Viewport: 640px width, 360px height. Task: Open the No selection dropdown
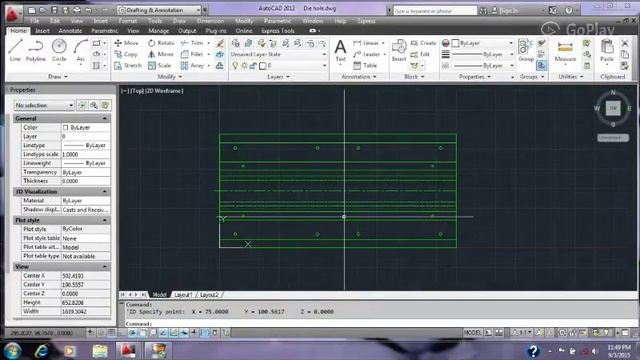pyautogui.click(x=44, y=105)
